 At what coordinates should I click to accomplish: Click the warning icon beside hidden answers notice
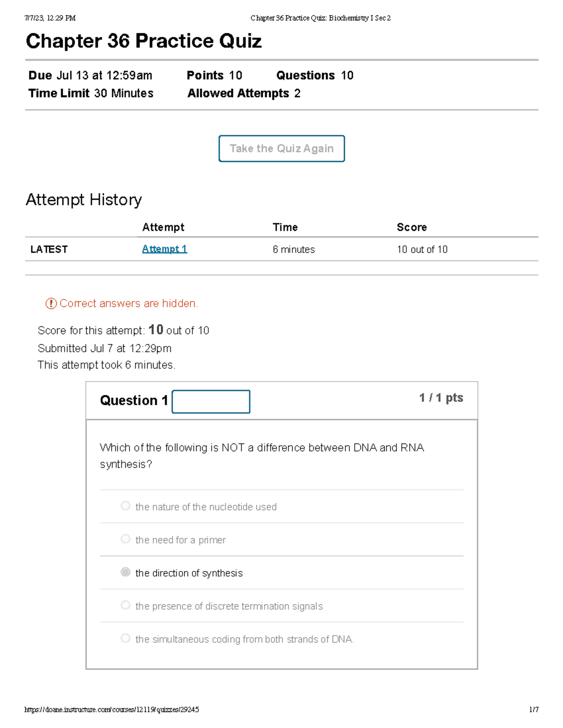(51, 303)
